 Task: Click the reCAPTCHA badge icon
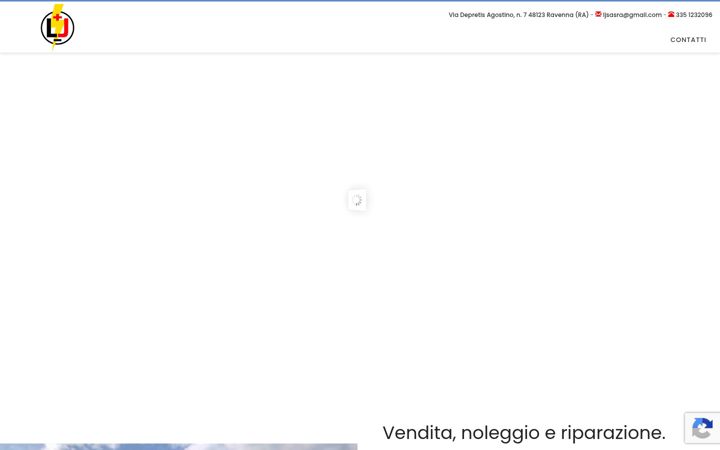pos(702,428)
